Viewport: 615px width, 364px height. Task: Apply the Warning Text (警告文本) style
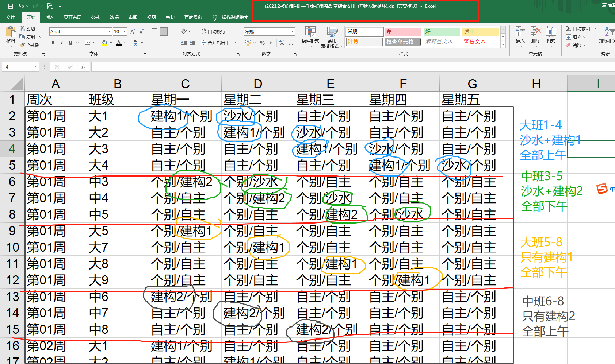pos(480,42)
